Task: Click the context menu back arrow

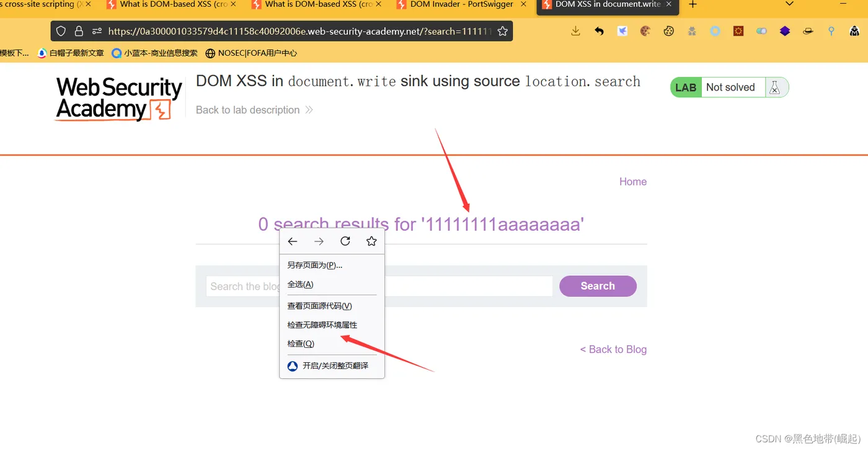Action: tap(293, 241)
